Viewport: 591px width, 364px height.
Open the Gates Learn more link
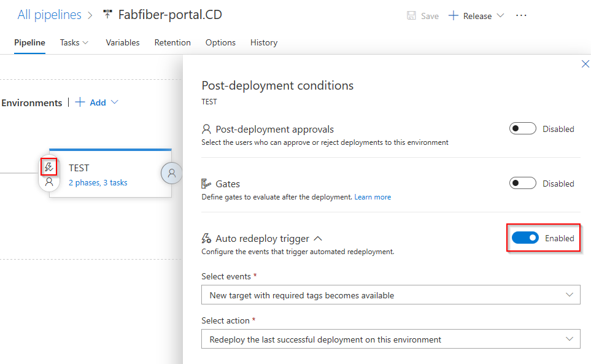(373, 197)
